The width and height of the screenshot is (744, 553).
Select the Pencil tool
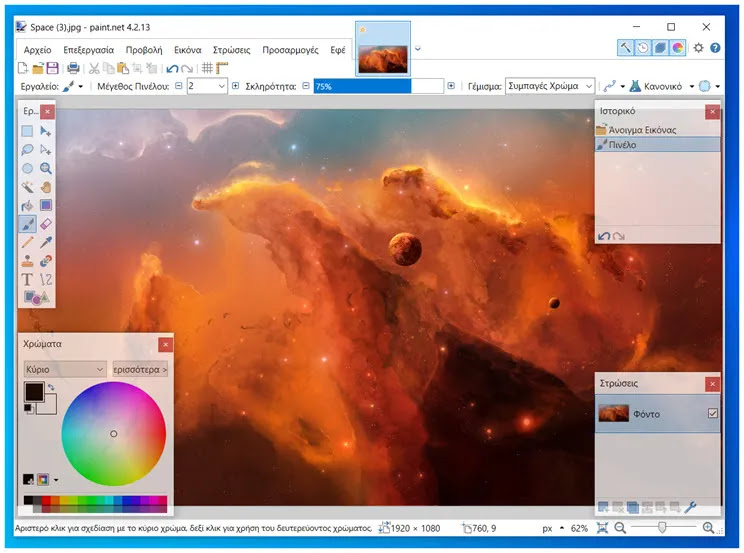coord(27,243)
